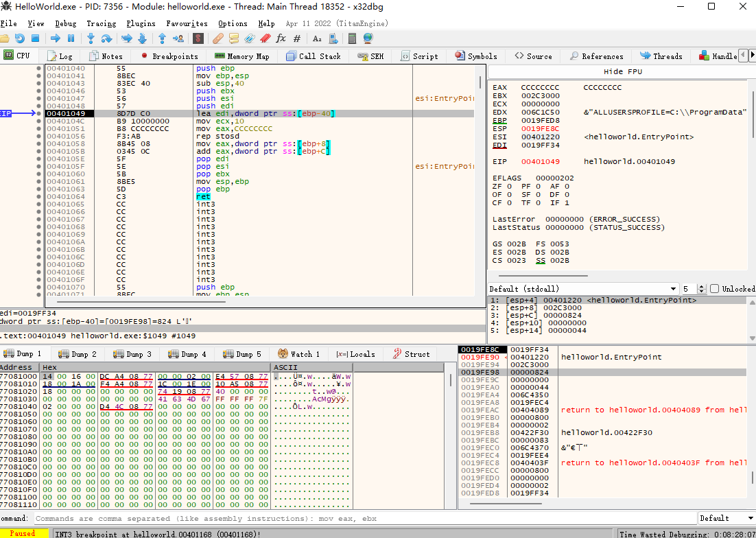Screen dimensions: 756x538
Task: Step over with the curved arrow icon
Action: tap(106, 38)
